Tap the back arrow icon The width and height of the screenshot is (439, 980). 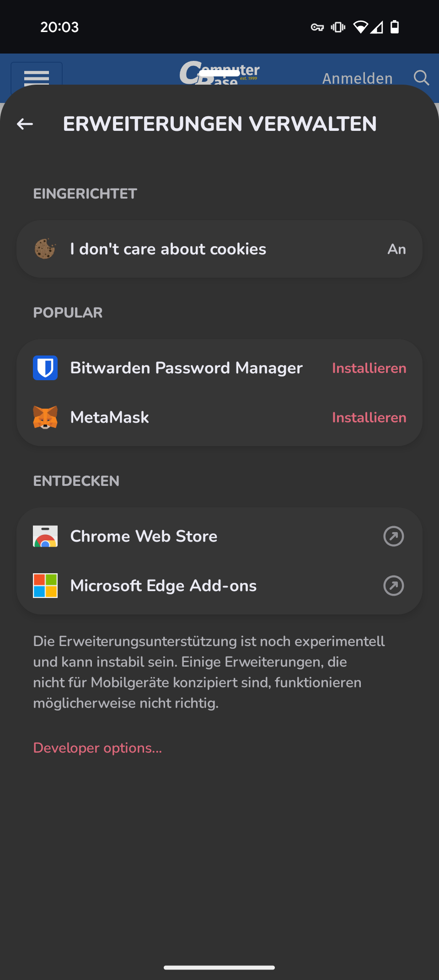[25, 124]
